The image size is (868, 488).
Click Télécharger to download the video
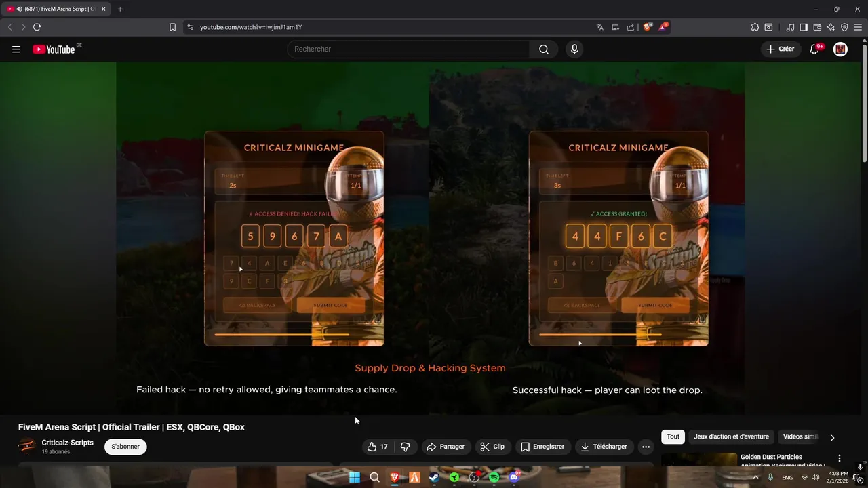click(604, 447)
